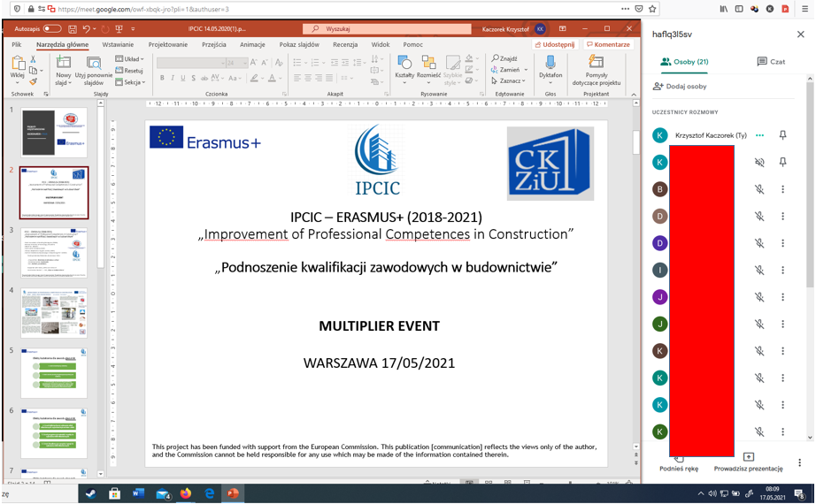Toggle underline formatting

(x=182, y=78)
